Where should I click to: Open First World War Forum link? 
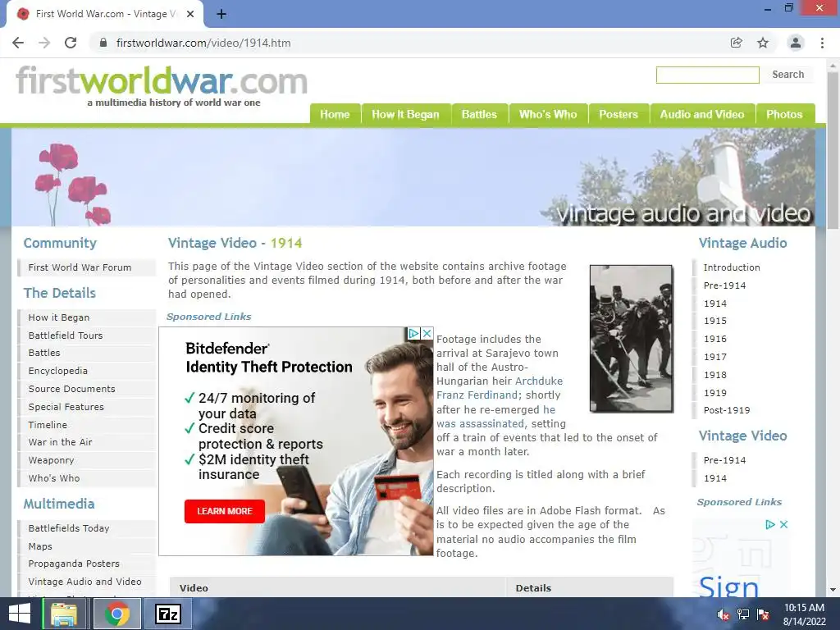point(80,267)
